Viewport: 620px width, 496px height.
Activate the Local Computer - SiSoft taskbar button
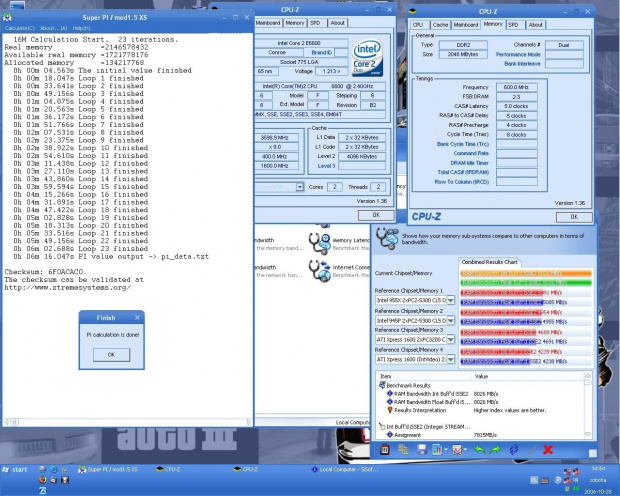(x=345, y=469)
